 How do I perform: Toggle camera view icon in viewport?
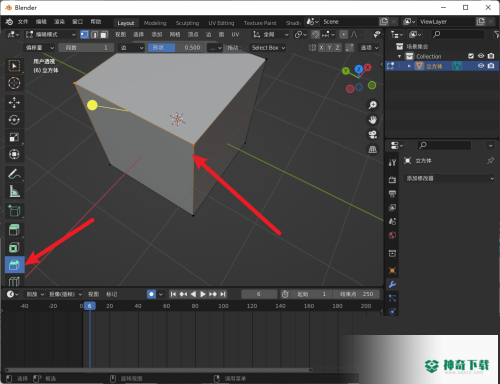[x=372, y=134]
